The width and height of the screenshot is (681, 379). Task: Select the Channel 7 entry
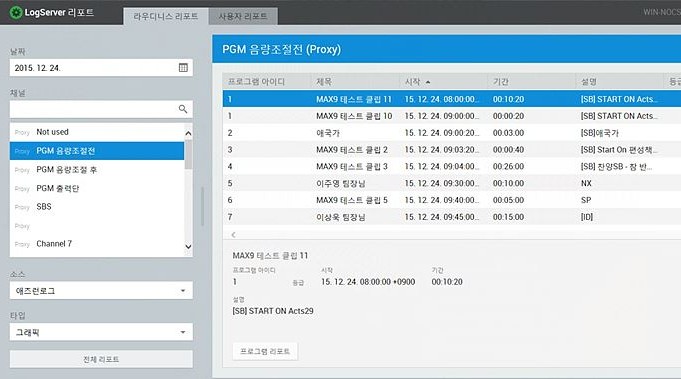point(97,244)
